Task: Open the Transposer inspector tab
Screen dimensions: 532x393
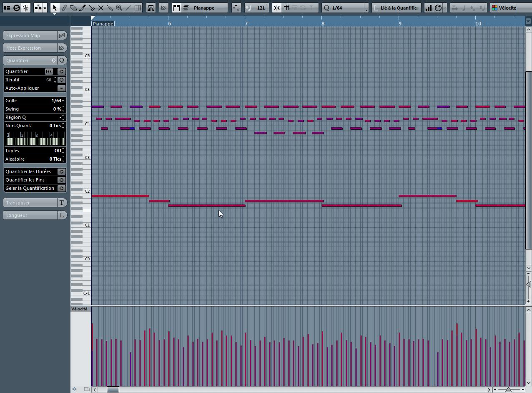Action: (x=30, y=203)
